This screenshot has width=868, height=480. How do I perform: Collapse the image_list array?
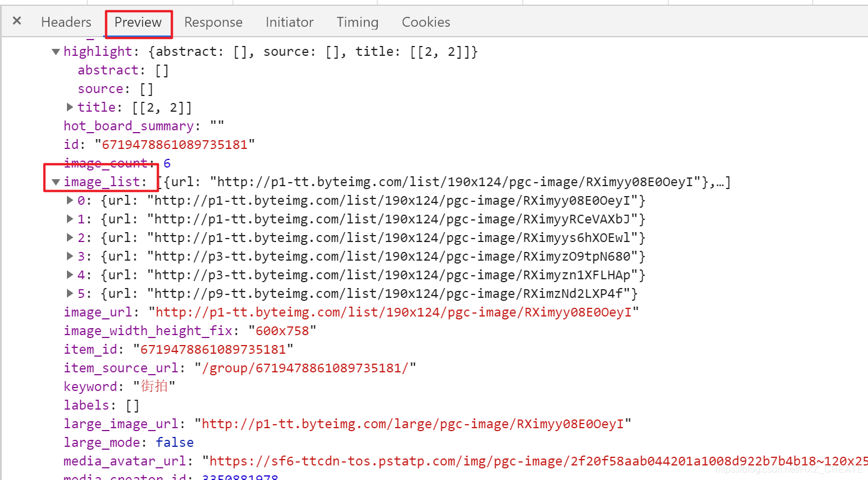tap(56, 182)
